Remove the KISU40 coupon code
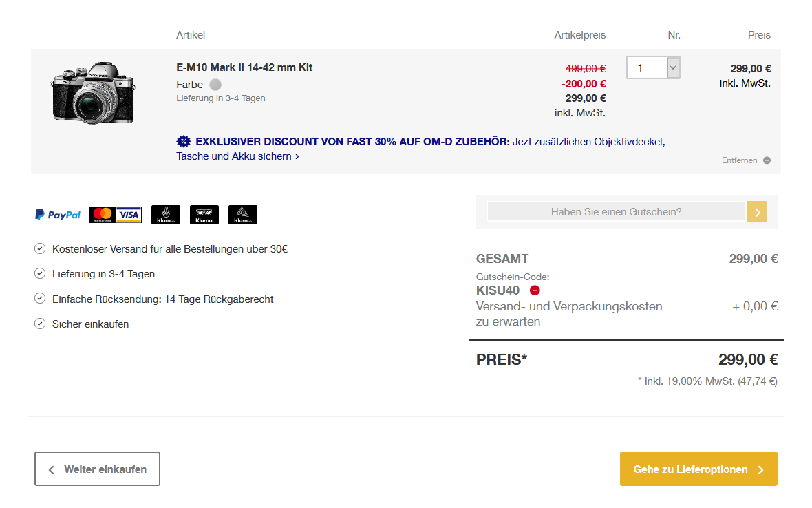 (x=535, y=290)
